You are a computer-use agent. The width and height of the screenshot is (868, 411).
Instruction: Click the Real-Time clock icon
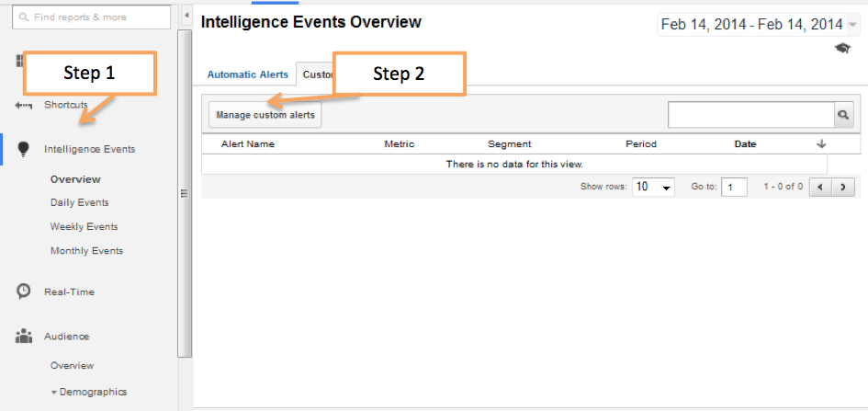24,291
